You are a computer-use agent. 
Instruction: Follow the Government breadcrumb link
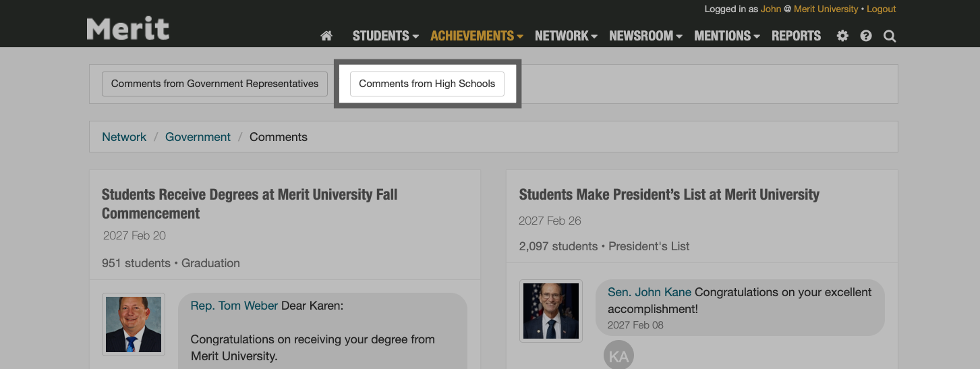tap(198, 137)
